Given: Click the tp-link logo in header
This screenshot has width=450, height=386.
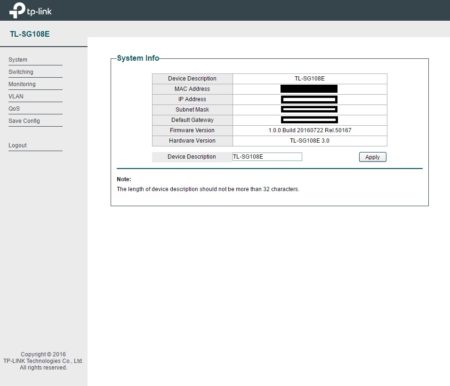Looking at the screenshot, I should point(30,10).
